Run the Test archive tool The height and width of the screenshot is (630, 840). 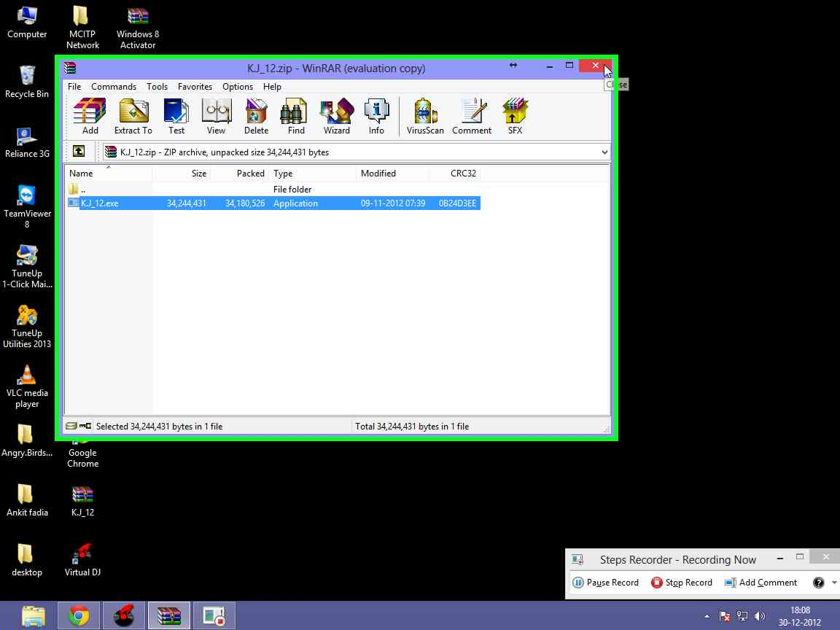(x=176, y=116)
